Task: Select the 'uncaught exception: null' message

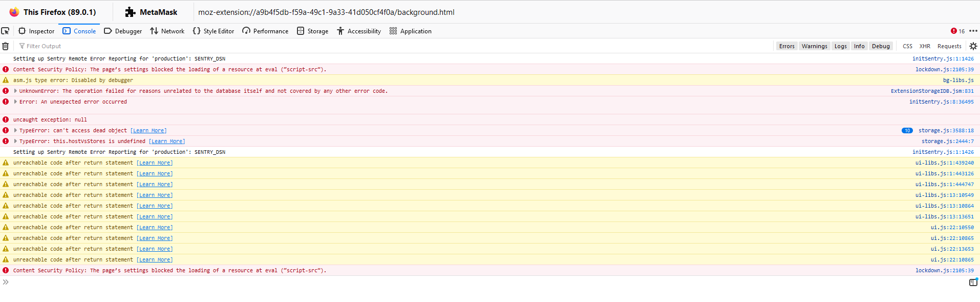Action: coord(50,119)
